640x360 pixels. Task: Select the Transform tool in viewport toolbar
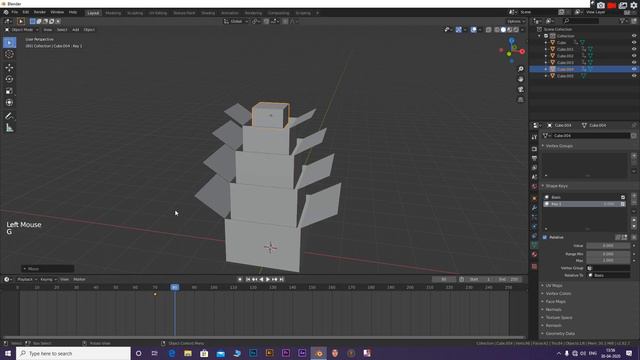[x=9, y=102]
